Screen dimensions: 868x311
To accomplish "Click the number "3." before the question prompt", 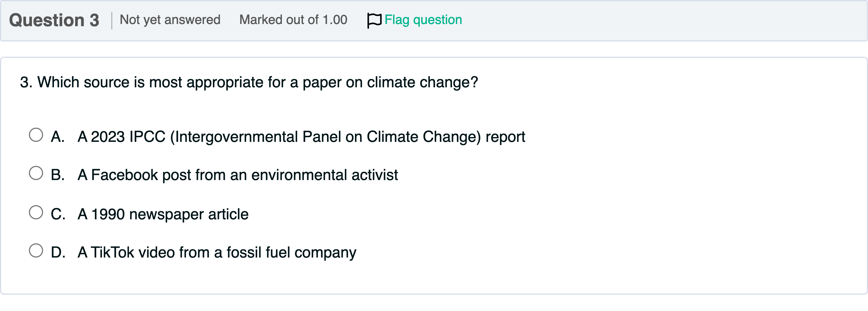I will tap(26, 82).
